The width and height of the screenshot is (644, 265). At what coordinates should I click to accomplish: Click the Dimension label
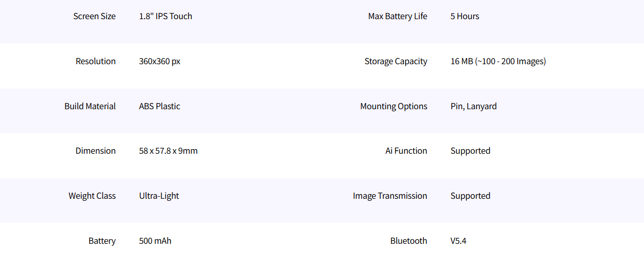tap(95, 151)
